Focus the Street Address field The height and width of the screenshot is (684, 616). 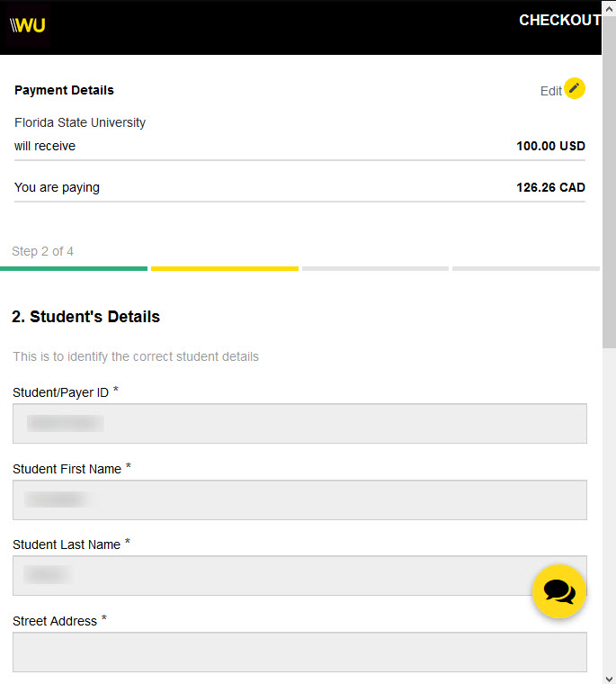[300, 652]
